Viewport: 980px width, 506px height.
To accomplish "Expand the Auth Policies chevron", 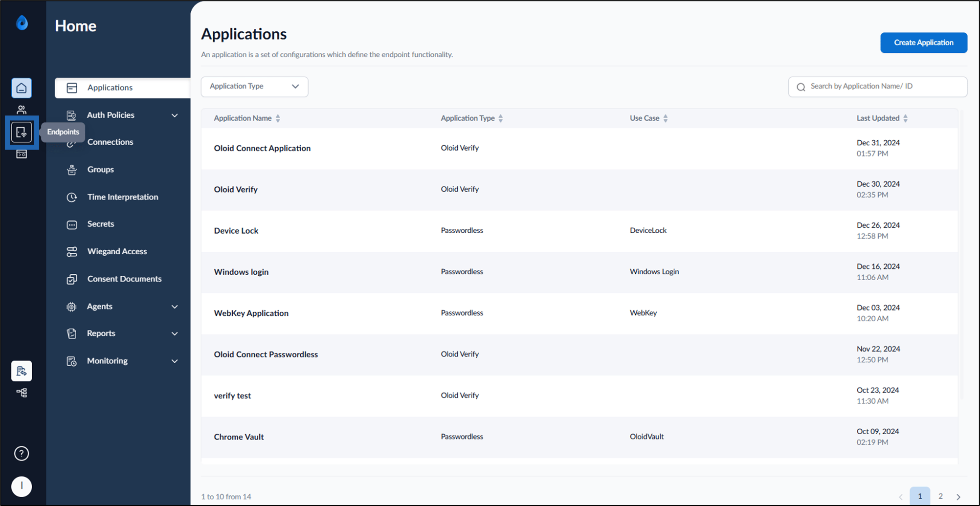I will pos(175,115).
